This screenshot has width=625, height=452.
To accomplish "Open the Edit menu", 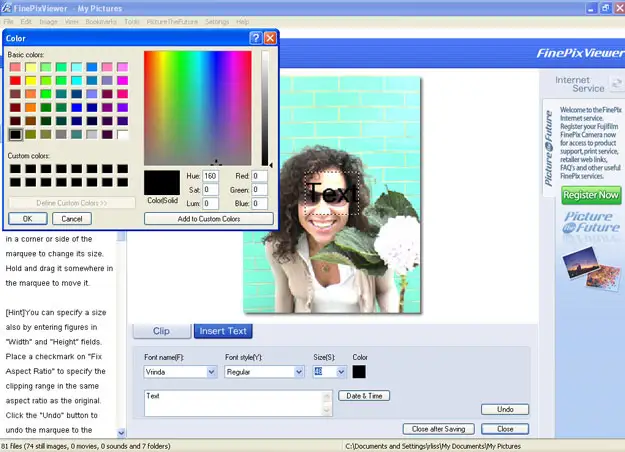I will 26,22.
